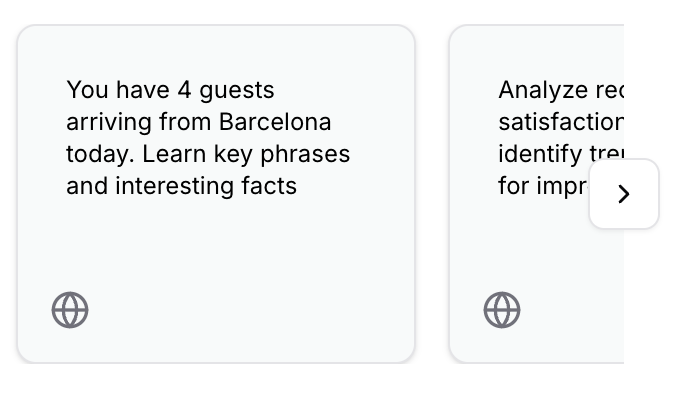Screen dimensions: 688x396
Task: Open the partially visible Analyze suggestion card
Action: [x=536, y=194]
